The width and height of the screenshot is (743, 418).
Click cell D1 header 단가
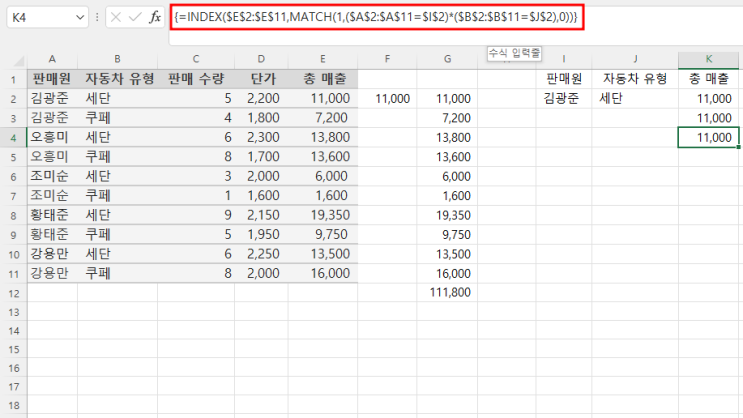pyautogui.click(x=261, y=79)
